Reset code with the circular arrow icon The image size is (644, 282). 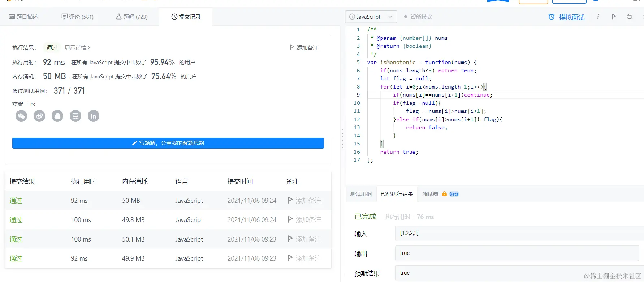(x=630, y=17)
